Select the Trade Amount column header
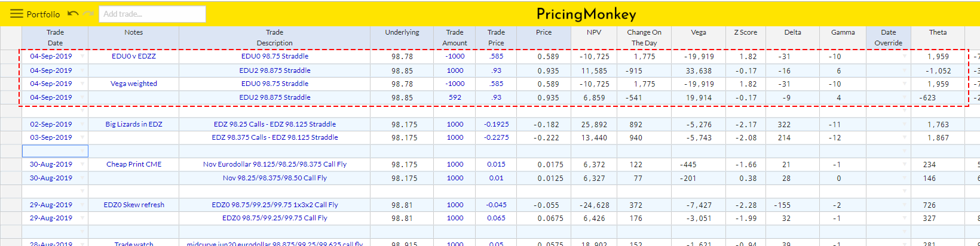 pyautogui.click(x=455, y=38)
